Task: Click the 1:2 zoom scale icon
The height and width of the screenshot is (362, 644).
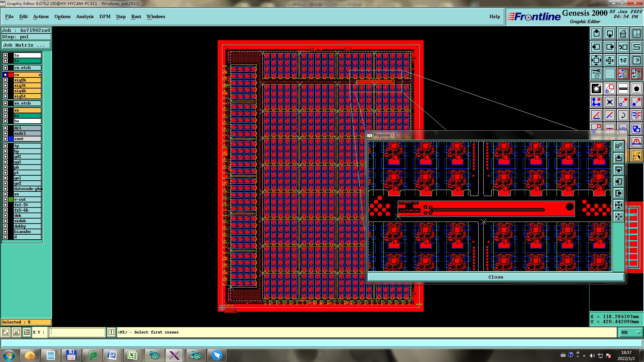Action: click(623, 60)
